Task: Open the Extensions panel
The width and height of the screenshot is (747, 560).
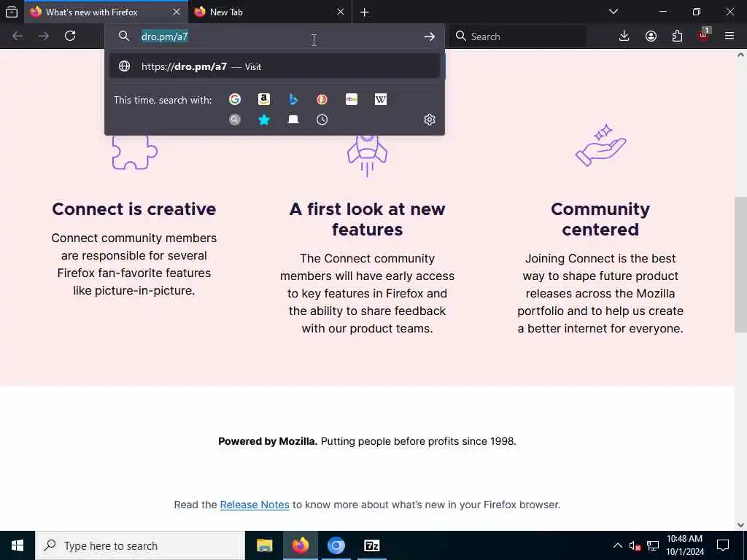Action: pyautogui.click(x=677, y=36)
